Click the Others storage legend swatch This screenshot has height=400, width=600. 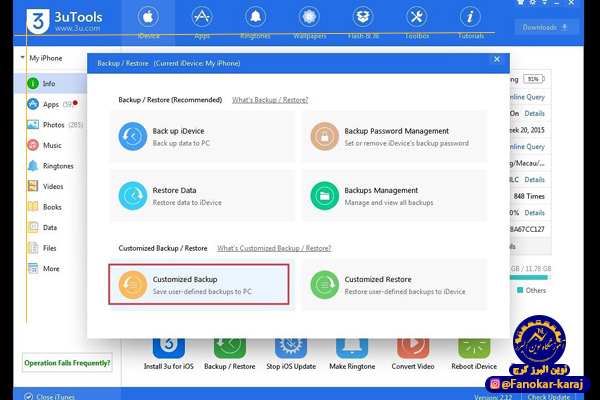pyautogui.click(x=520, y=290)
